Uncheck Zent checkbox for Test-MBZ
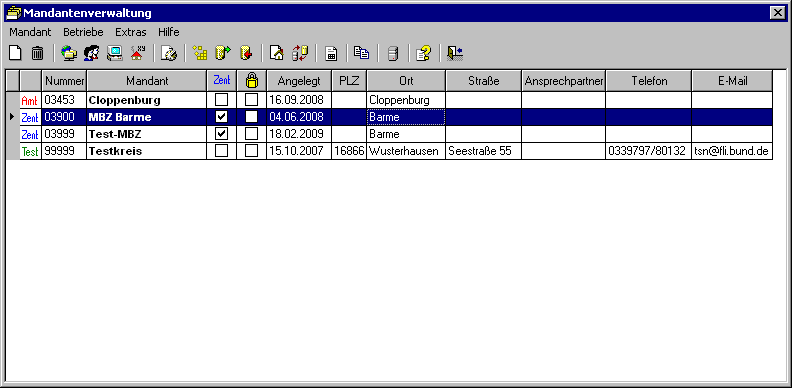The width and height of the screenshot is (792, 388). (x=221, y=134)
